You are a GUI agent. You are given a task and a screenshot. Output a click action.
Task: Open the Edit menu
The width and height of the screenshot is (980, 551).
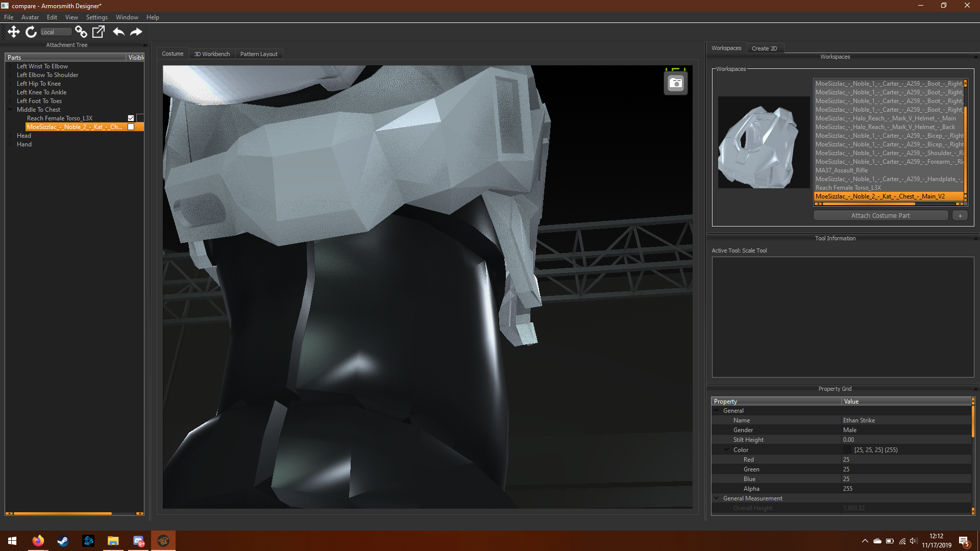pos(52,17)
